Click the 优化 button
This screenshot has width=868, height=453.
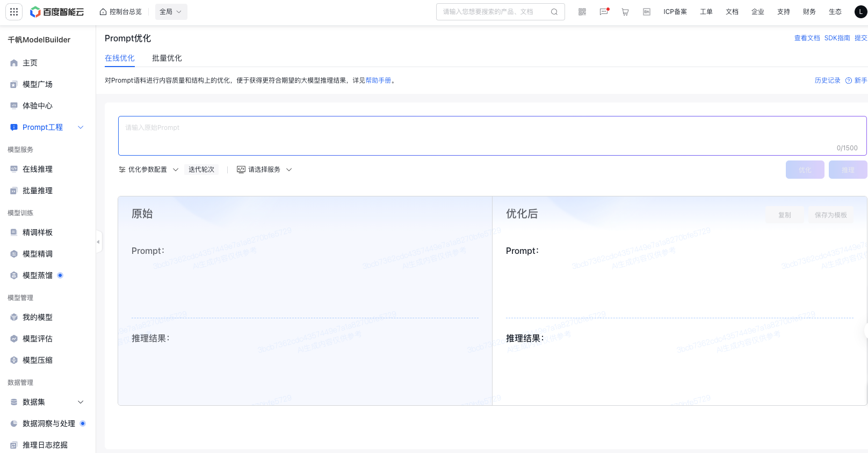coord(805,170)
